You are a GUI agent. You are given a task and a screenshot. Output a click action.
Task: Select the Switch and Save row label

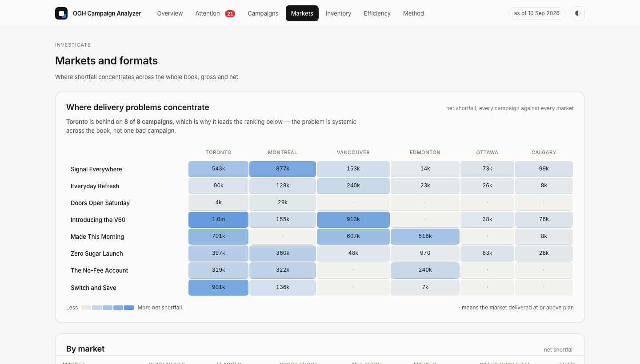[93, 288]
